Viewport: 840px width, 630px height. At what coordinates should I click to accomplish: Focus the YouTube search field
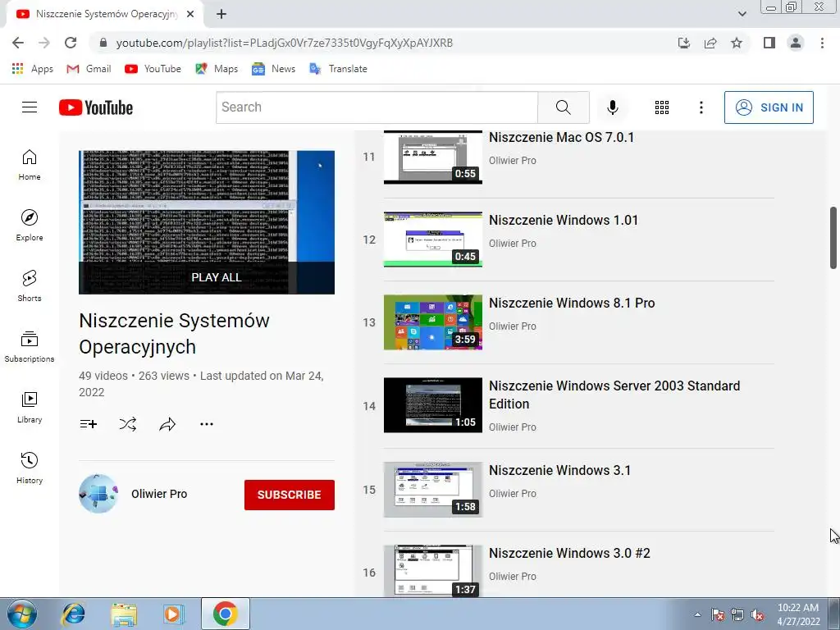tap(377, 107)
